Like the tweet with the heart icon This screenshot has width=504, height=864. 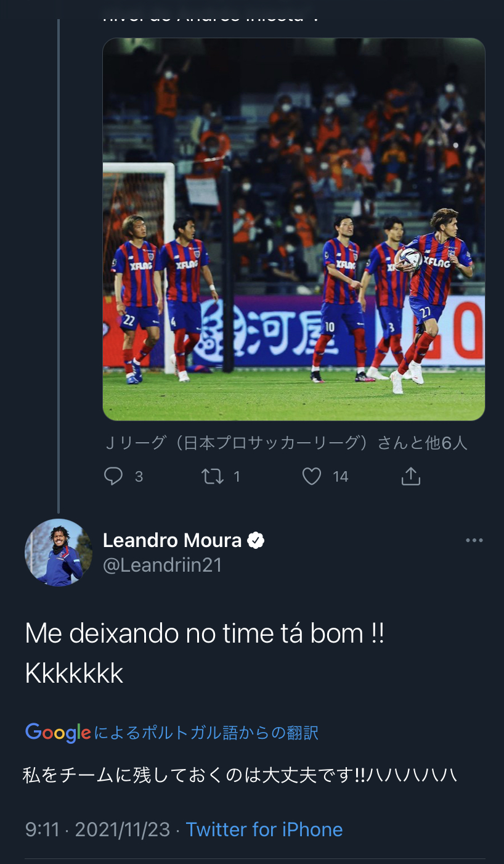(312, 476)
